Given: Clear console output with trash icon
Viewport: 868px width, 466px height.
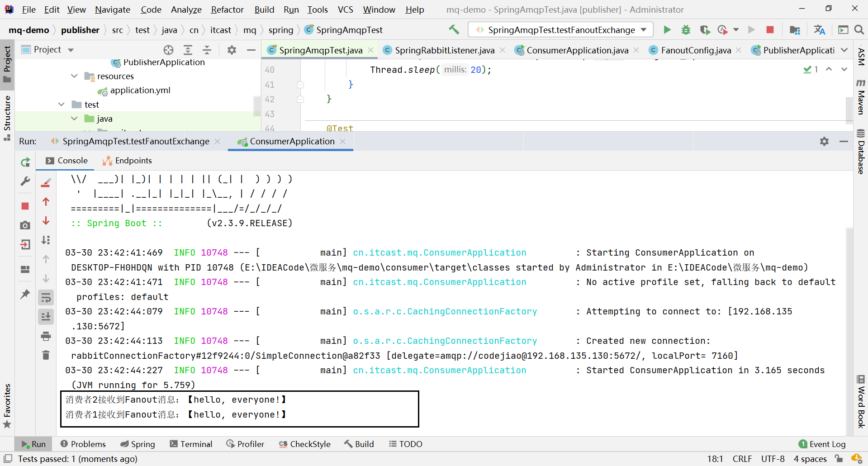Looking at the screenshot, I should click(46, 355).
